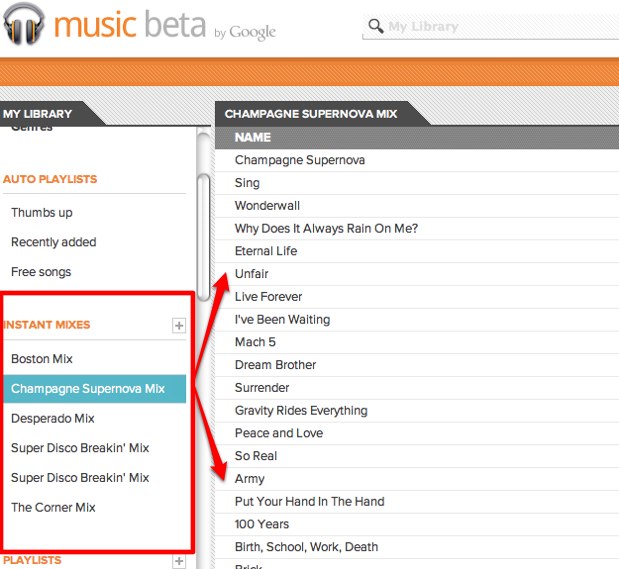Click the headphones Music Beta logo icon
Image resolution: width=619 pixels, height=569 pixels.
[26, 24]
